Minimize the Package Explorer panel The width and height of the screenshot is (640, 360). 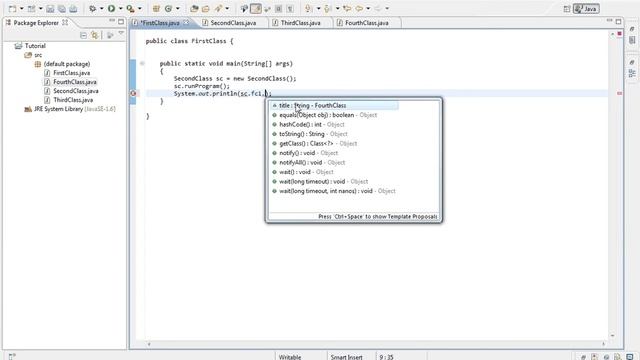[x=112, y=21]
